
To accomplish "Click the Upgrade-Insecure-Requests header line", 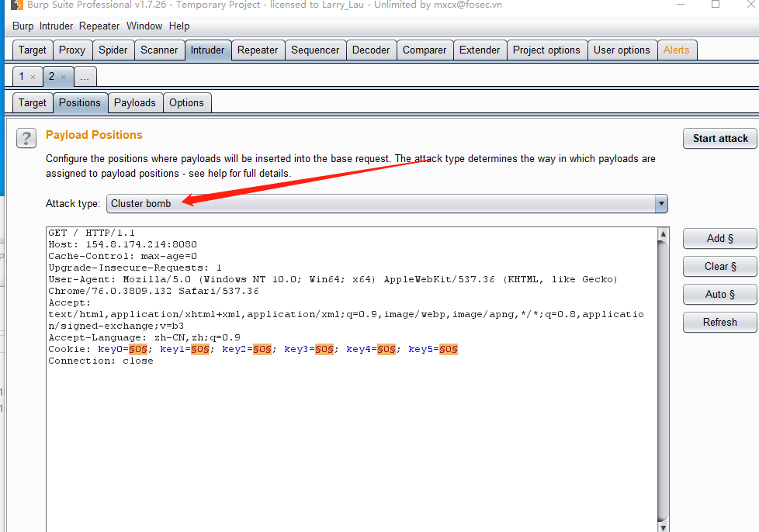I will click(135, 268).
